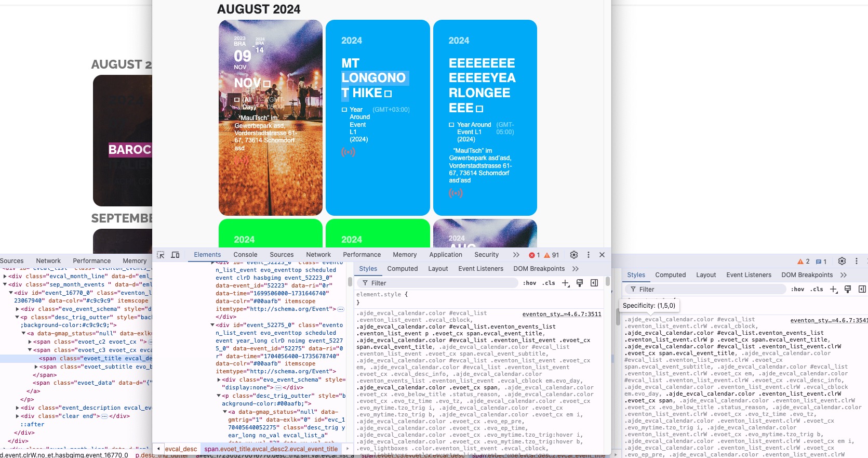Expand span evoet_c2 node in left DevTools tree

(x=30, y=342)
